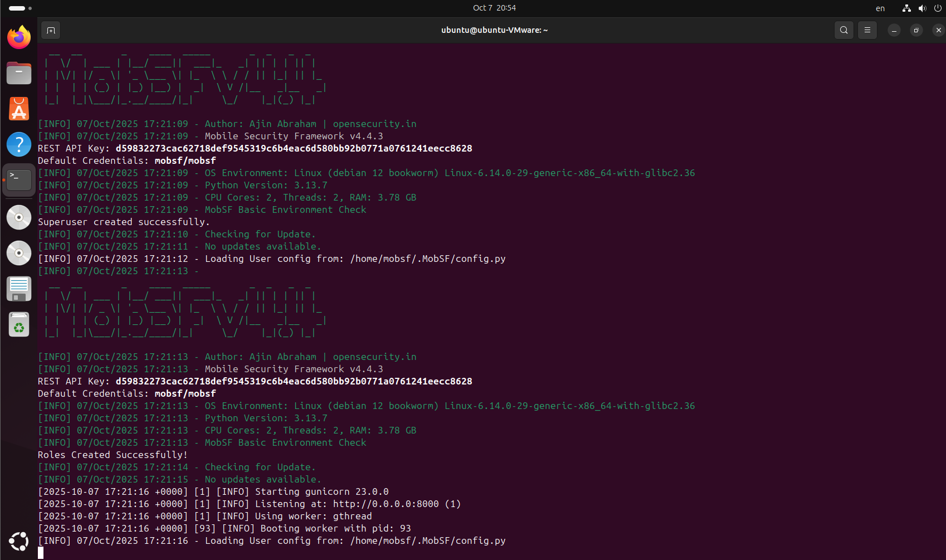Screen dimensions: 946x560
Task: Open the Trash in the dock
Action: [x=19, y=324]
